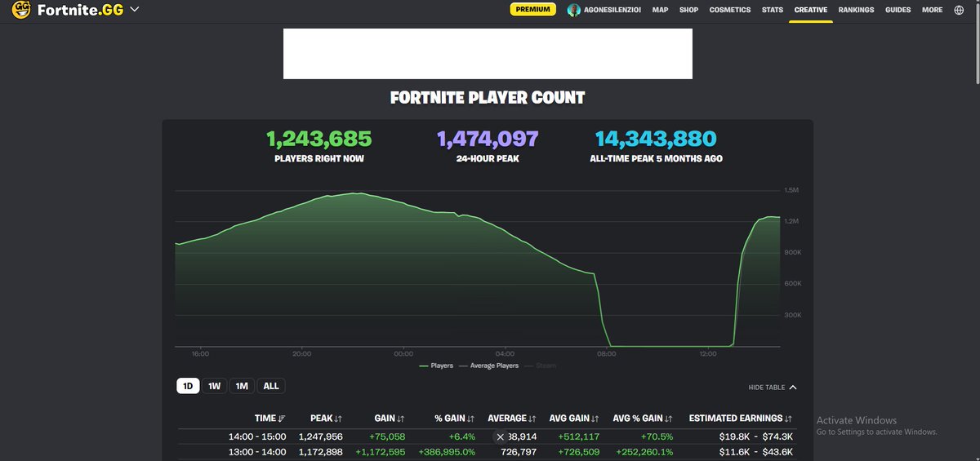
Task: Click the yellow PREMIUM button
Action: point(533,10)
